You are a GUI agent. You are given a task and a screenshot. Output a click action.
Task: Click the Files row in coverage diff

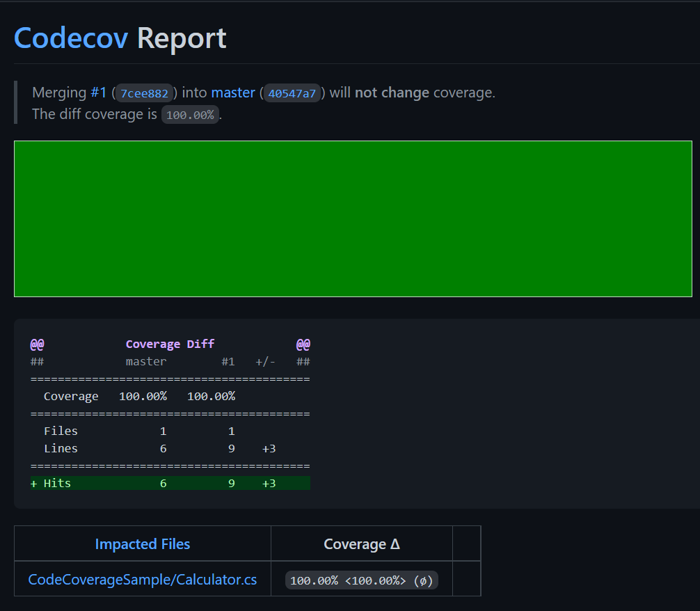[61, 431]
